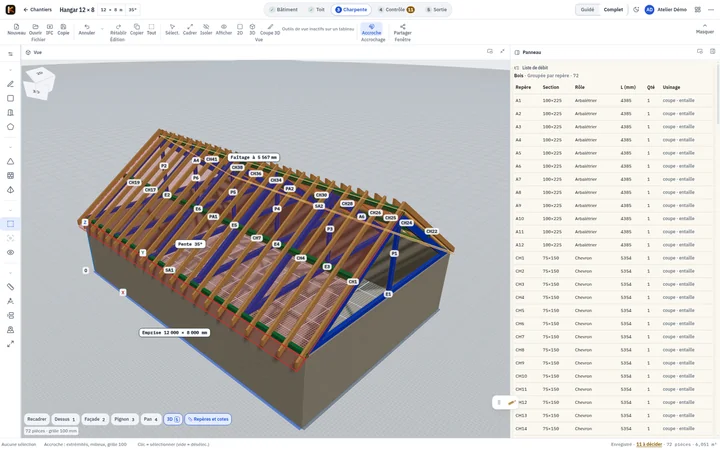The width and height of the screenshot is (720, 450).
Task: Switch to Complet mode
Action: [613, 10]
